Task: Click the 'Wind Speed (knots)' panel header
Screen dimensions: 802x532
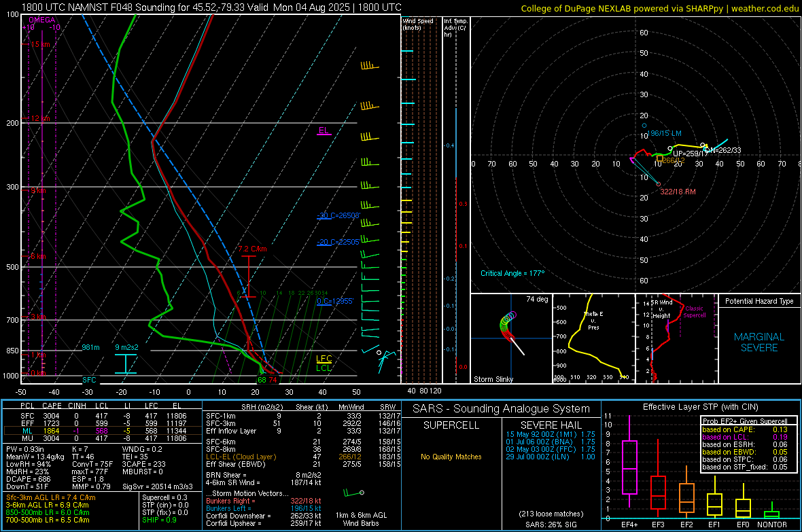Action: point(418,24)
